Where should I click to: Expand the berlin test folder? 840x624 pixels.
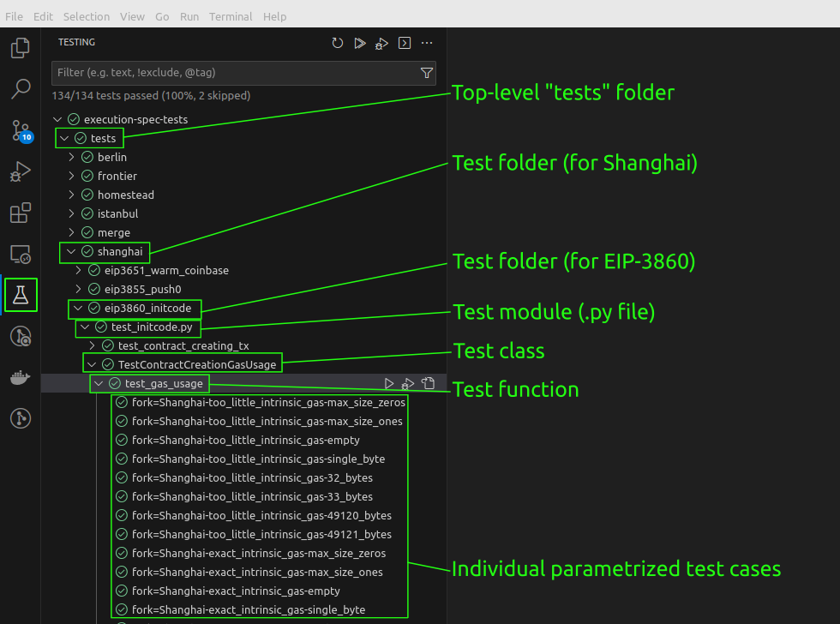(72, 158)
